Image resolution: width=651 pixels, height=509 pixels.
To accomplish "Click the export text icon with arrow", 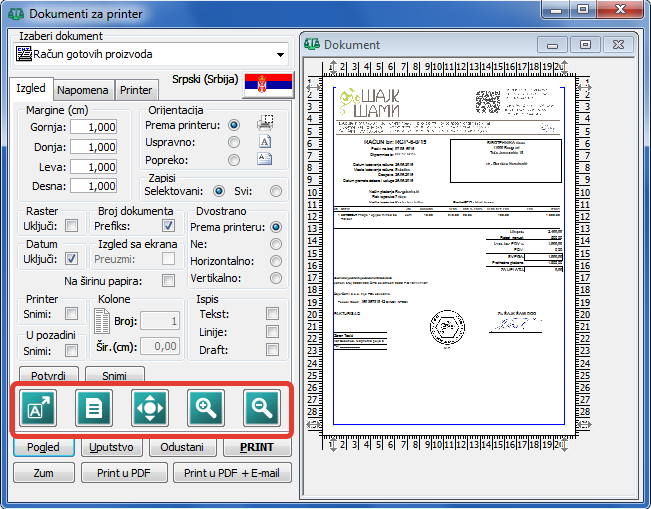I will tap(38, 408).
